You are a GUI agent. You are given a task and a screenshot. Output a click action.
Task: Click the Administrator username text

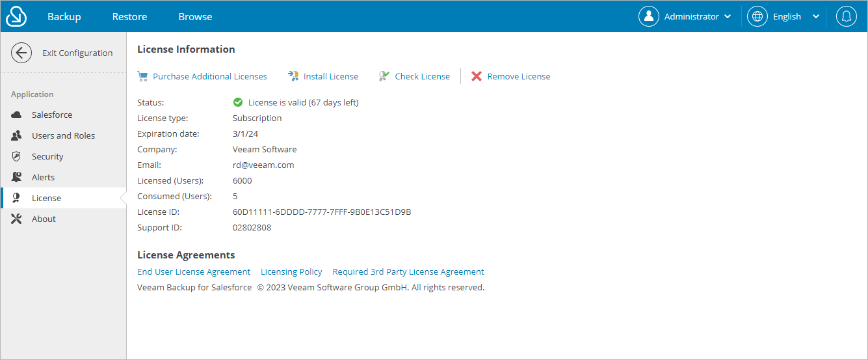coord(692,16)
